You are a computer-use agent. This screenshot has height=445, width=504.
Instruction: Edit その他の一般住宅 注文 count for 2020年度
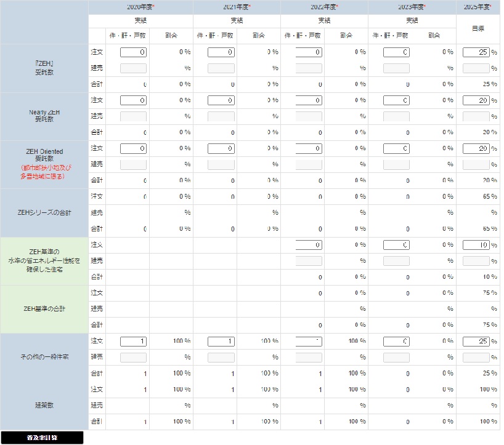pyautogui.click(x=133, y=342)
